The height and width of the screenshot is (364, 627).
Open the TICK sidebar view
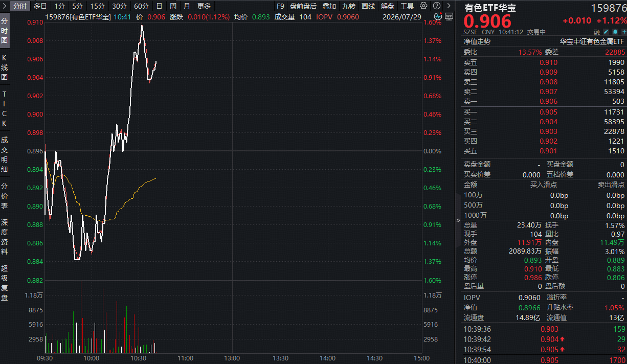click(x=5, y=109)
